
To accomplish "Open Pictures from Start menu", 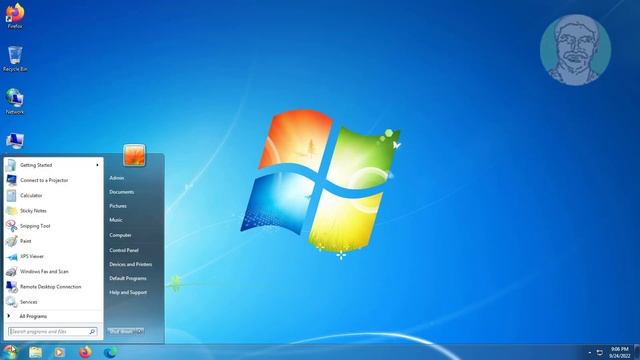I will click(118, 206).
